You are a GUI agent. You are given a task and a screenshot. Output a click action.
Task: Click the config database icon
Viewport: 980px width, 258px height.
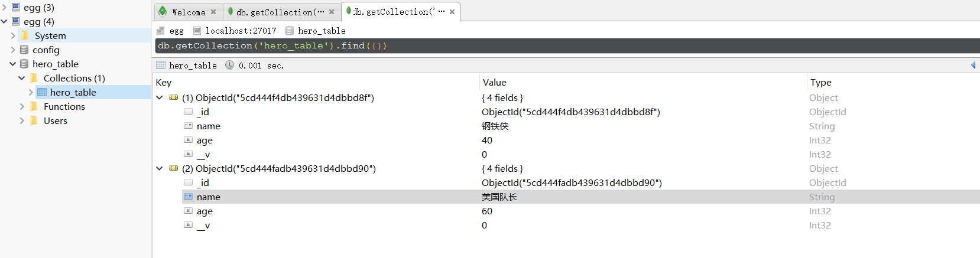[24, 50]
